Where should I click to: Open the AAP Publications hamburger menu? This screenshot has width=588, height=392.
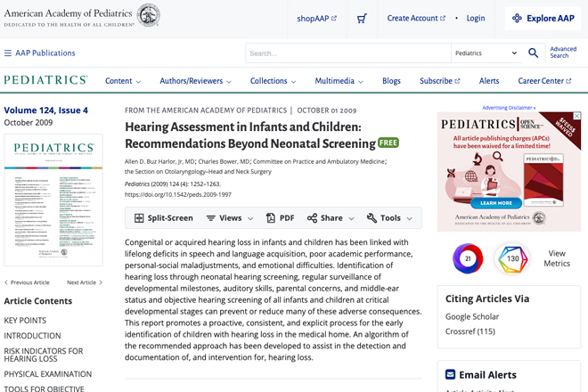(39, 53)
